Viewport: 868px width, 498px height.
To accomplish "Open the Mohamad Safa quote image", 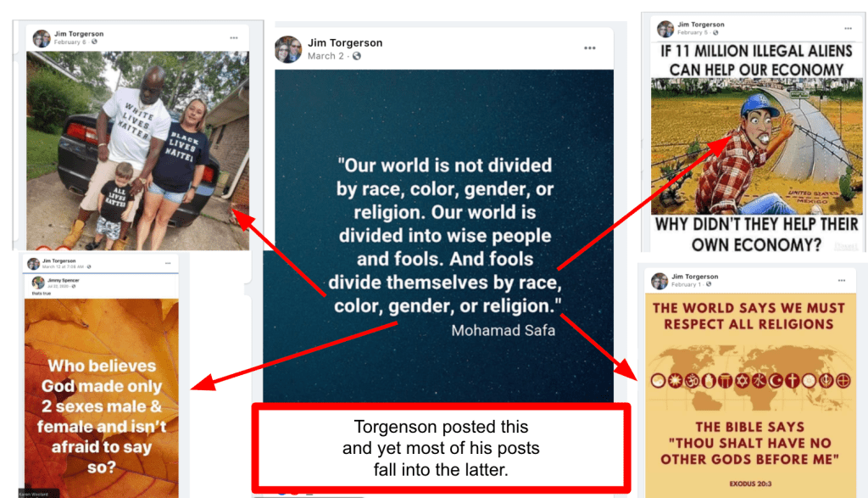I will click(444, 236).
